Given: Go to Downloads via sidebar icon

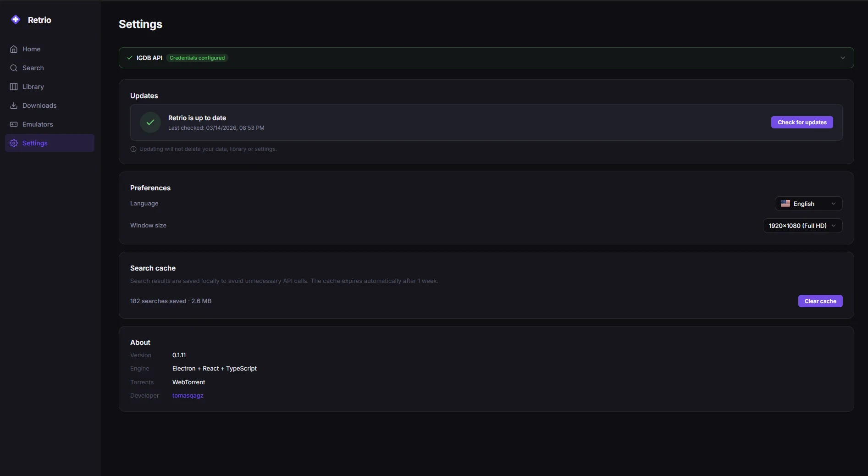Looking at the screenshot, I should (14, 105).
